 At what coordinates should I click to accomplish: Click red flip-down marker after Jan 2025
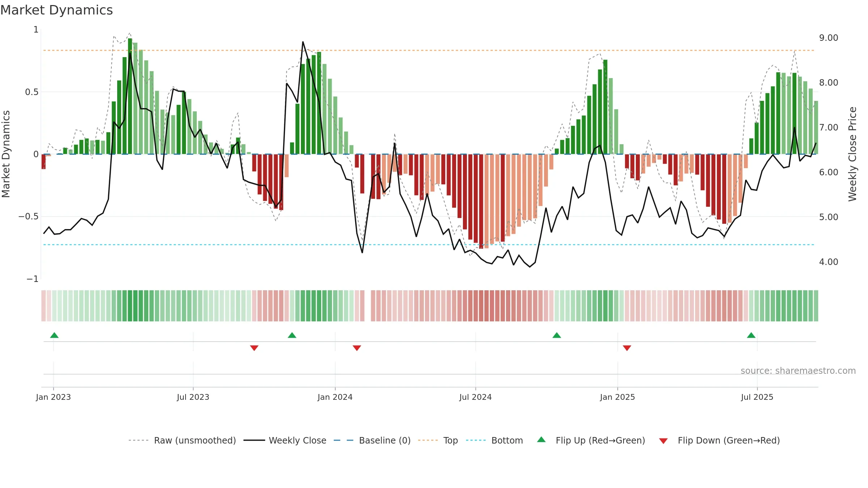[627, 348]
